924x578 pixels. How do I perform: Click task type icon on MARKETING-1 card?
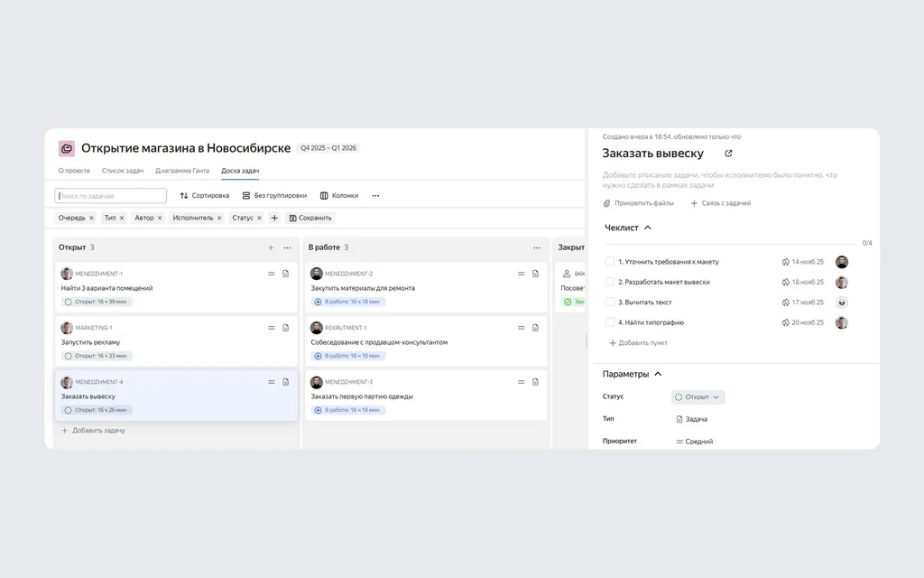286,328
